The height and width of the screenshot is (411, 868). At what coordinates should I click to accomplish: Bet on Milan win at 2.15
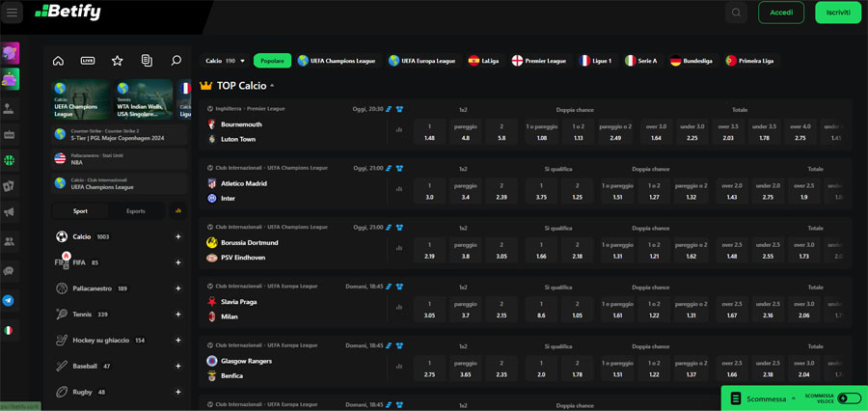(x=502, y=310)
